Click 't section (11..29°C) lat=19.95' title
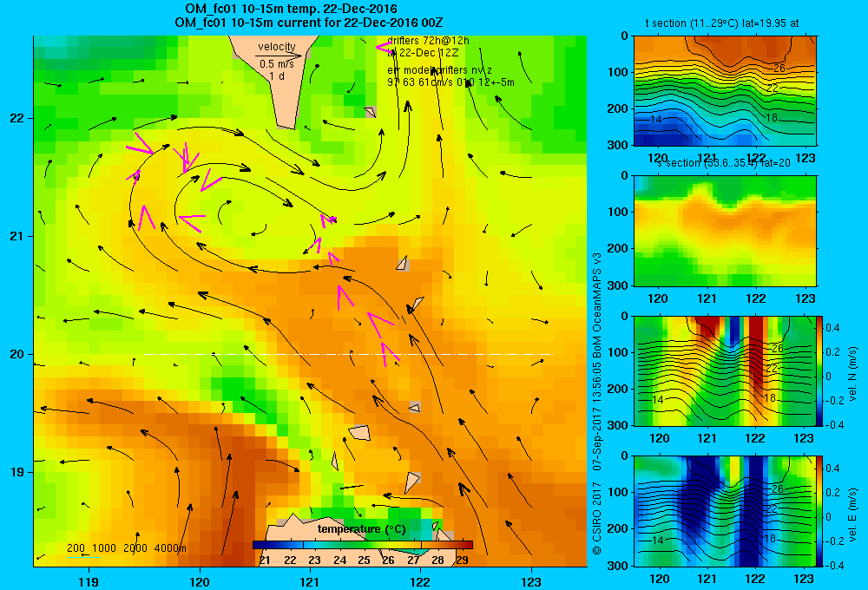 pyautogui.click(x=722, y=23)
